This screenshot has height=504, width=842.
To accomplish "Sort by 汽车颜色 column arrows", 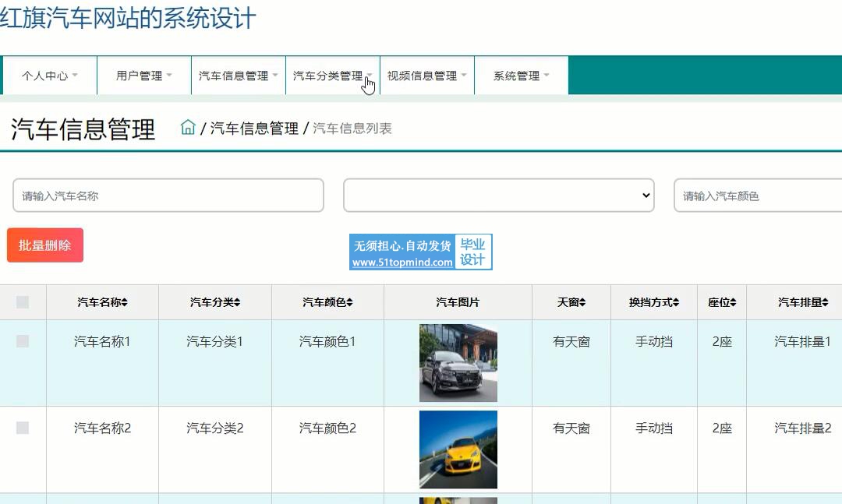I will (349, 303).
